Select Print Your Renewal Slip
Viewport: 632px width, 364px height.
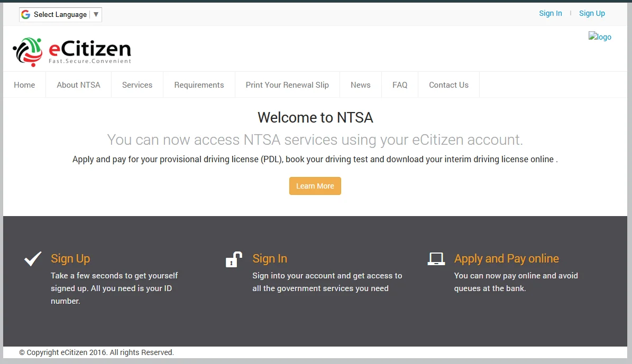click(287, 85)
